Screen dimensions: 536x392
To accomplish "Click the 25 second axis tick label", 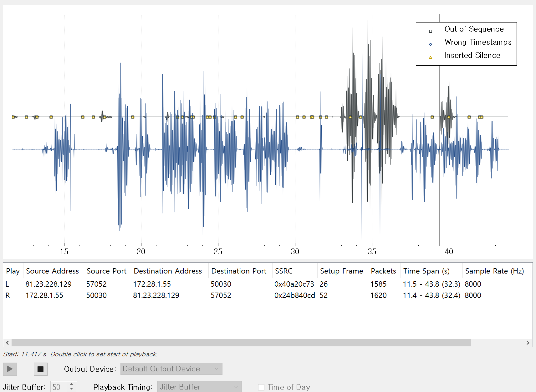I will [x=218, y=252].
